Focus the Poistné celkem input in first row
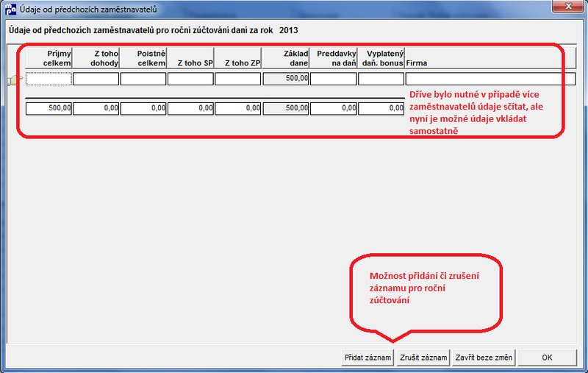588x373 pixels. coord(143,79)
